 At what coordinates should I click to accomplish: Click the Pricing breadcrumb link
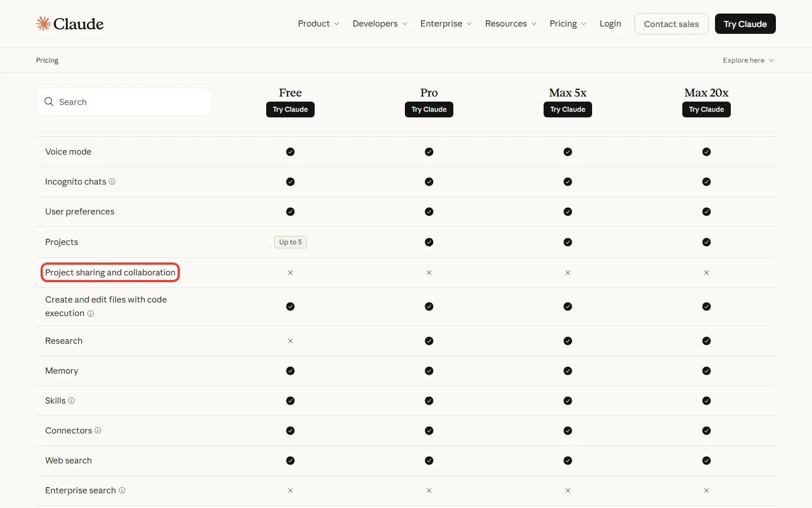[x=47, y=60]
